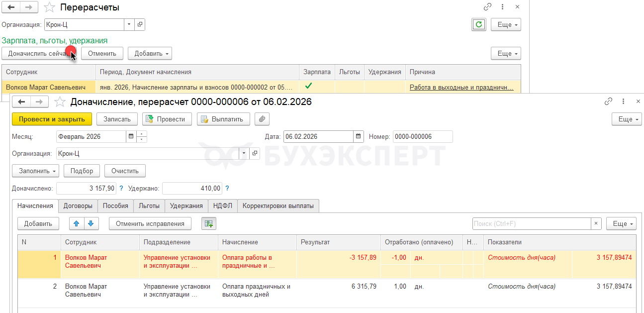Click search field Поиск (Ctrl+F)
The image size is (644, 313).
pyautogui.click(x=531, y=223)
